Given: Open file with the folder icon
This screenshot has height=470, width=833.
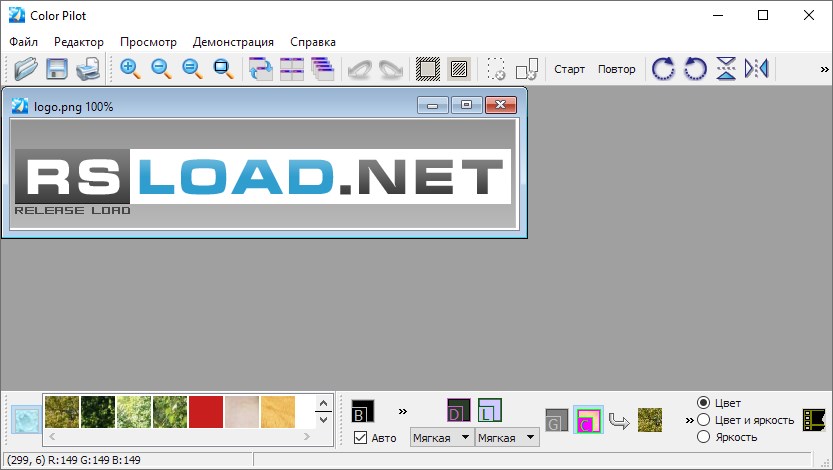Looking at the screenshot, I should coord(26,69).
